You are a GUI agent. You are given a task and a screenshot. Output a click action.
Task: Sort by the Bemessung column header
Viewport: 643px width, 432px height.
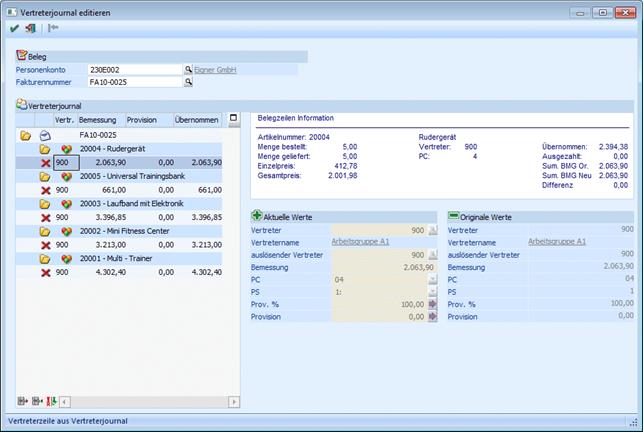tap(96, 120)
